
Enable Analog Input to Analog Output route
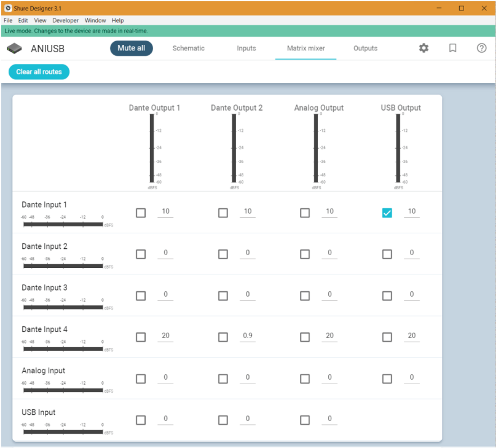point(304,379)
